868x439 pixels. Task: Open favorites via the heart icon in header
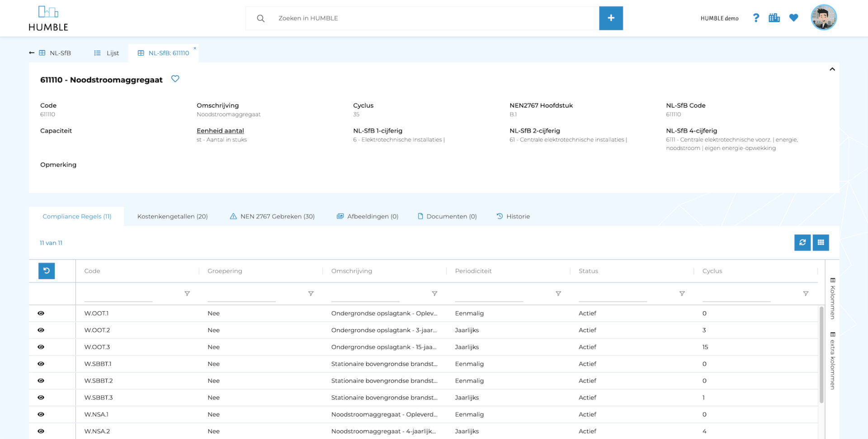[x=794, y=18]
